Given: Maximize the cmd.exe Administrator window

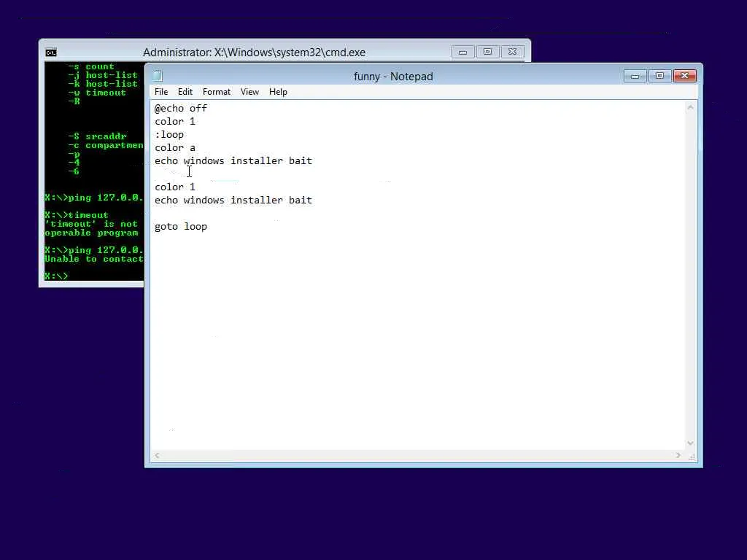Looking at the screenshot, I should coord(487,52).
